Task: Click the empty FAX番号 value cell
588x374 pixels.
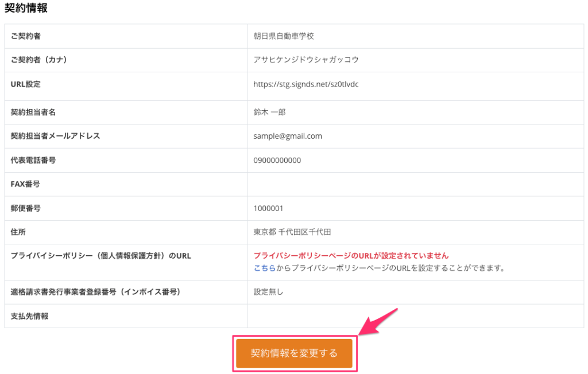Action: [x=415, y=184]
